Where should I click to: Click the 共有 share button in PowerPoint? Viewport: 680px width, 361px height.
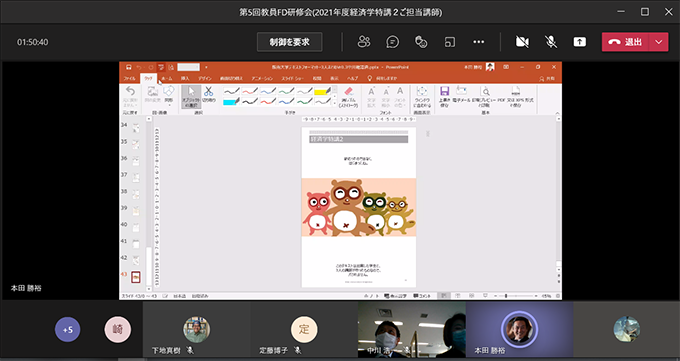coord(547,79)
